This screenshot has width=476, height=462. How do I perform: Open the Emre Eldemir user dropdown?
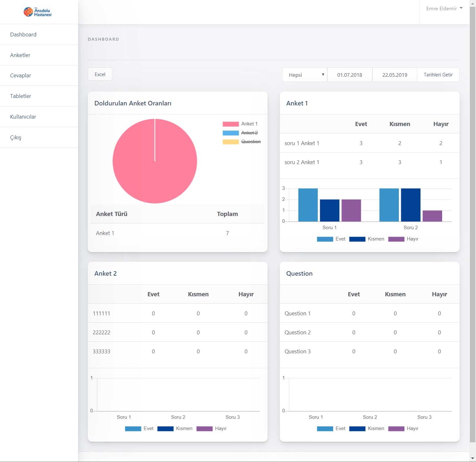point(444,9)
